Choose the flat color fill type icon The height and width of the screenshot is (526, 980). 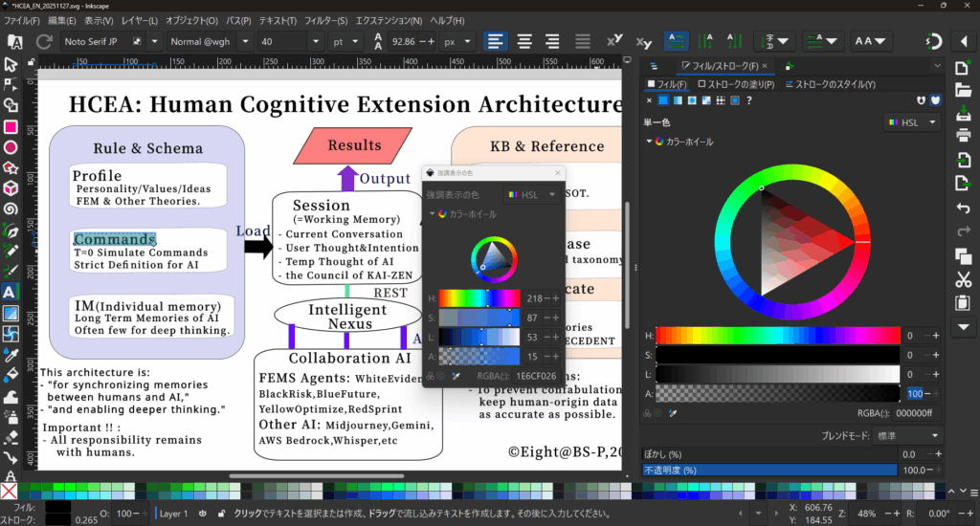pos(663,100)
